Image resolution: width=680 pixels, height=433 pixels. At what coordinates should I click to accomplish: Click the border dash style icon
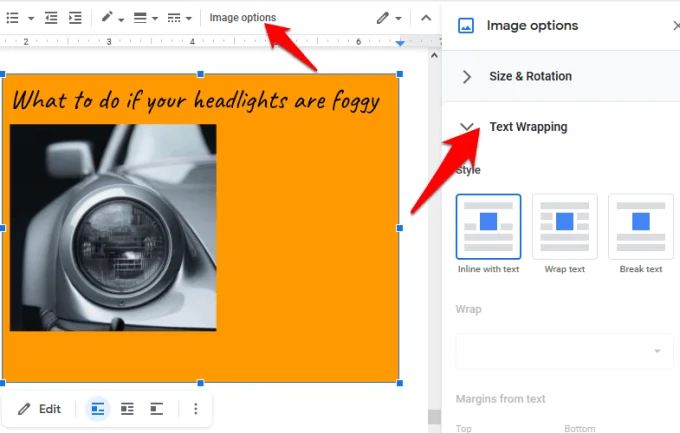click(x=174, y=18)
